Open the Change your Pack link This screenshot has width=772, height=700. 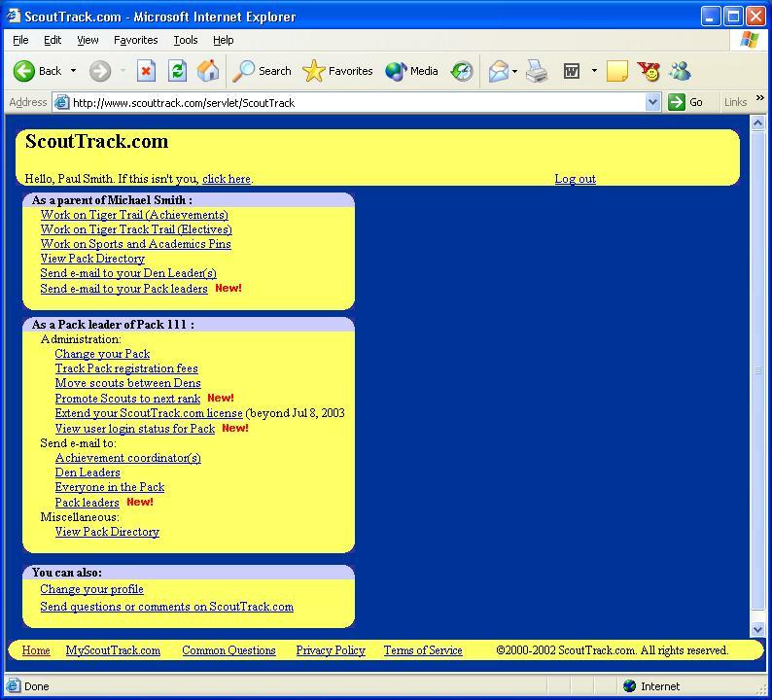(x=102, y=354)
